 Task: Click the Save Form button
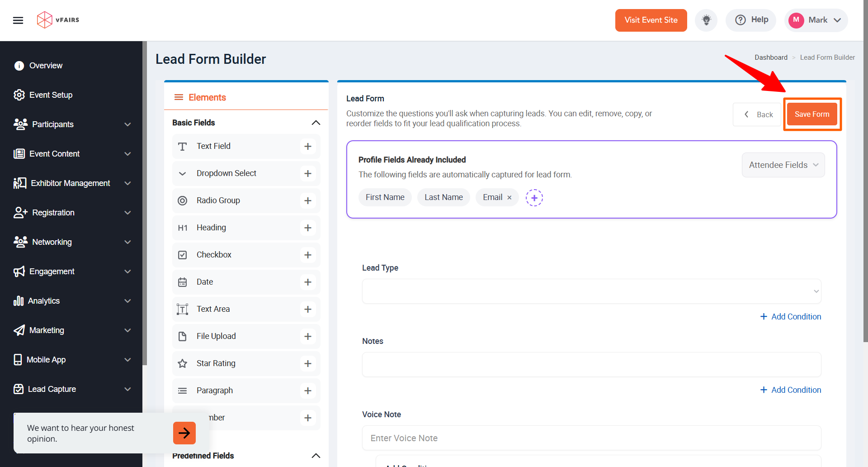click(x=812, y=114)
